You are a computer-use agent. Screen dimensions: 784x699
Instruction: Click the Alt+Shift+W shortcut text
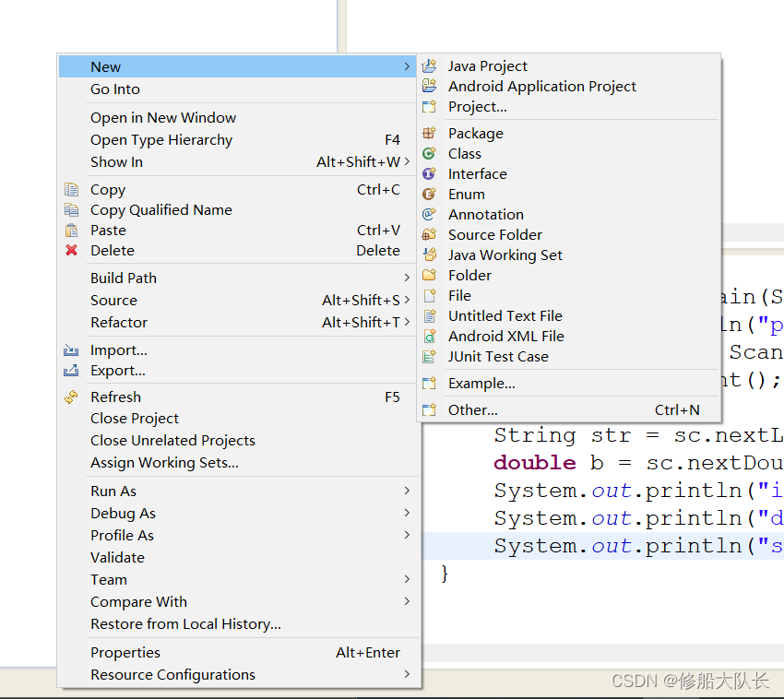358,161
